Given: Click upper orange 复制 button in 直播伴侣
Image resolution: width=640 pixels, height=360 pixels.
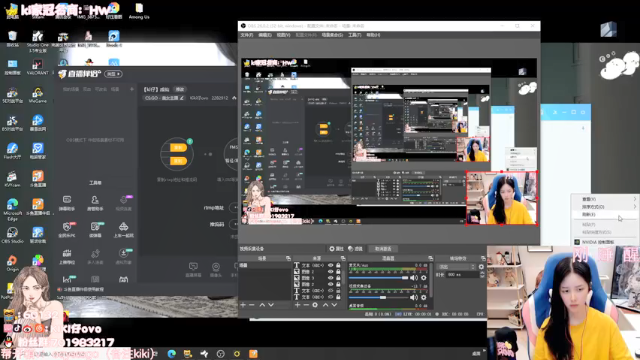Looking at the screenshot, I should (x=178, y=147).
